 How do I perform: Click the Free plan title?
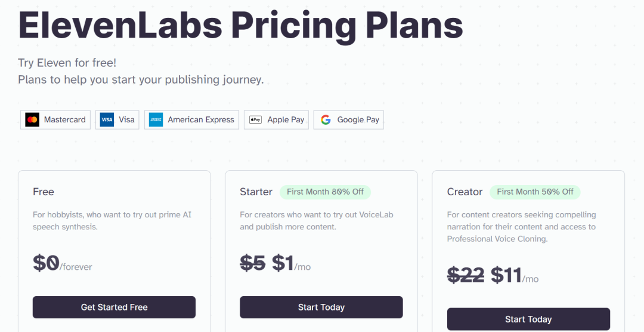coord(44,192)
